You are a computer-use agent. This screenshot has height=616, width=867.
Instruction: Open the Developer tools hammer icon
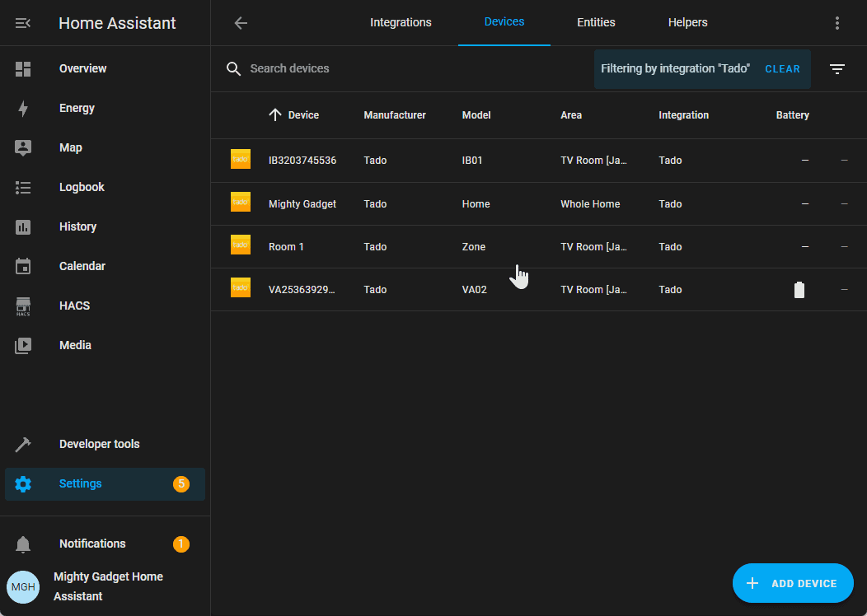coord(23,445)
